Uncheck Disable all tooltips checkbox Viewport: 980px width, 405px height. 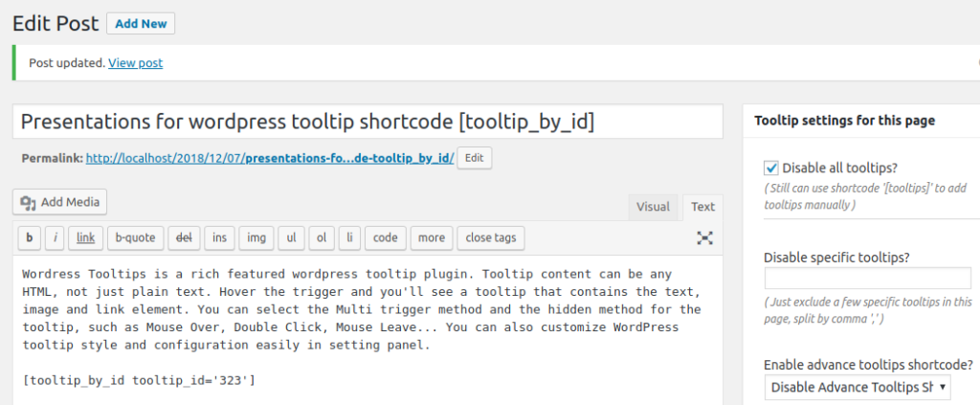click(771, 168)
